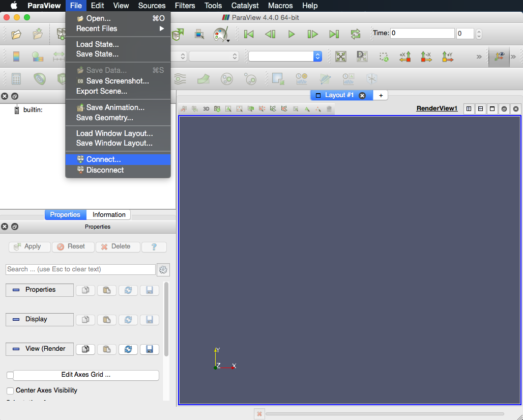Viewport: 523px width, 420px height.
Task: Click the Zoom to Box icon
Action: pos(384,57)
